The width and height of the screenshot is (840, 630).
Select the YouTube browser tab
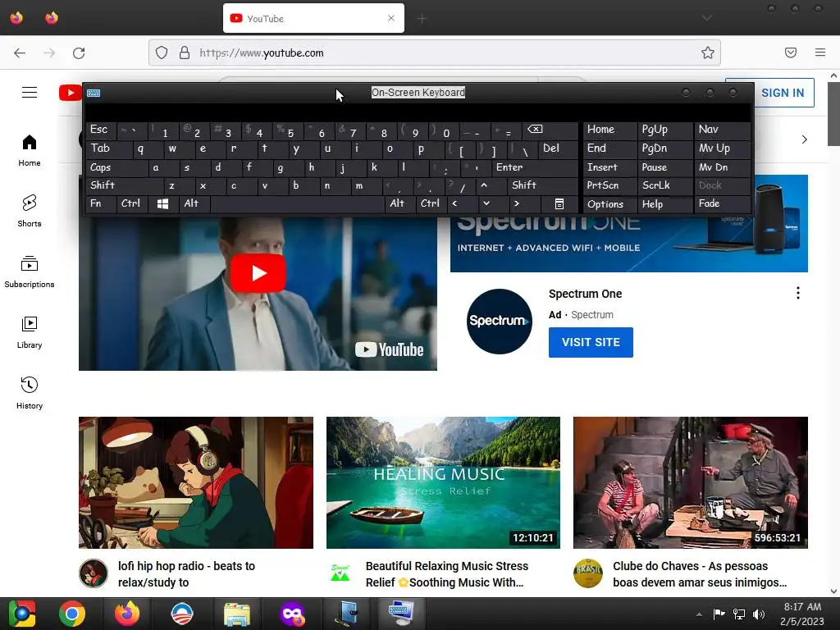pyautogui.click(x=313, y=18)
